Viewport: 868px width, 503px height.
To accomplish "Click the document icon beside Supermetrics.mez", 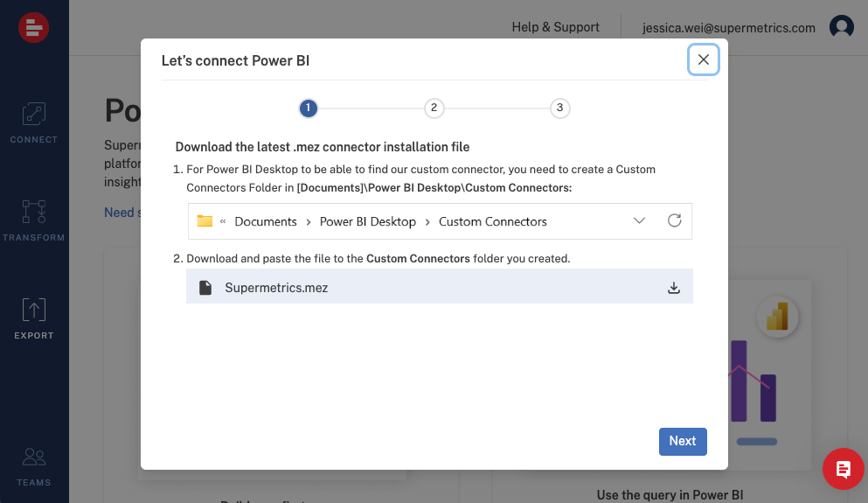I will tap(205, 288).
